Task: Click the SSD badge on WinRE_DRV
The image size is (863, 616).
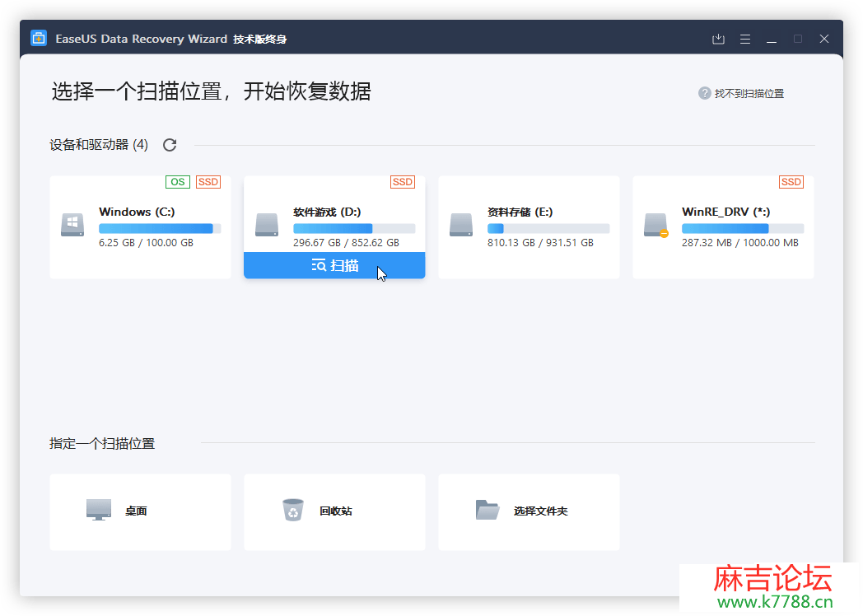Action: pos(791,182)
